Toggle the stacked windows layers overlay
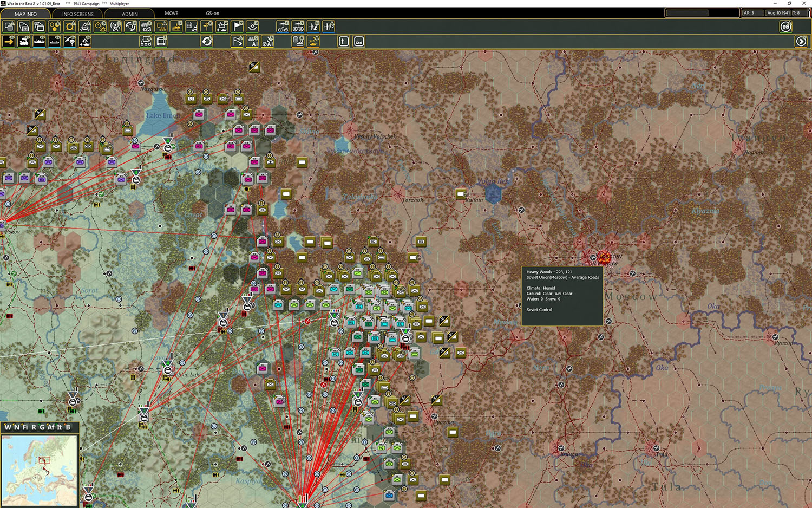 [x=40, y=26]
